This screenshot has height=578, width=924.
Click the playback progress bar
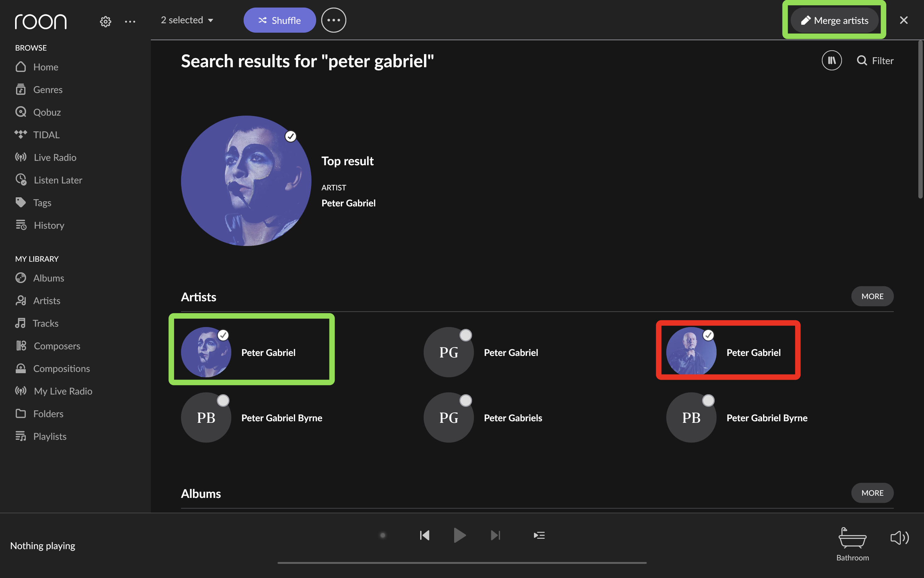point(462,563)
